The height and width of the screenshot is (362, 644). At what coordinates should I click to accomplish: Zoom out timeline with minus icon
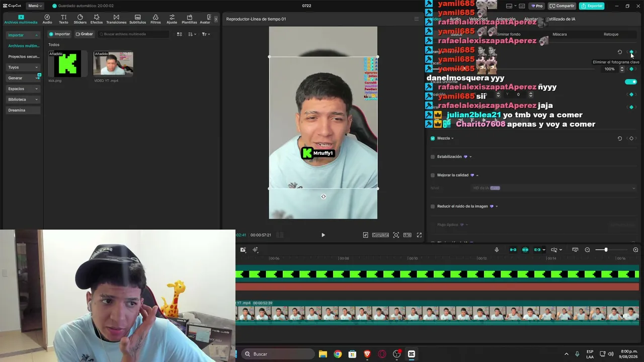click(x=587, y=250)
